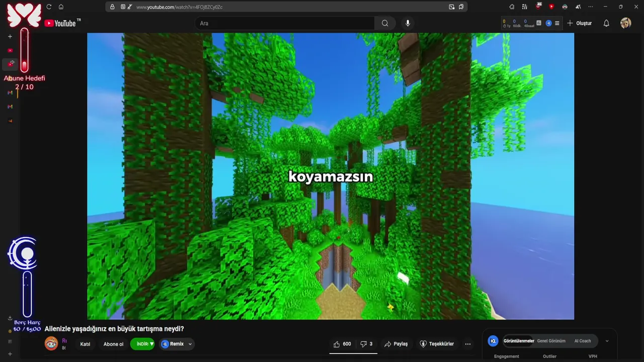Switch to the first YouTube sidebar tab
This screenshot has height=362, width=644.
click(x=10, y=50)
